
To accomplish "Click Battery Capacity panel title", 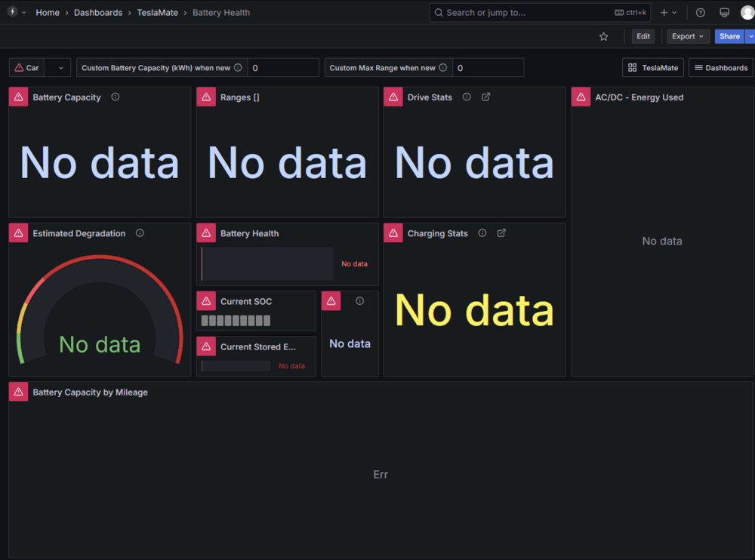I will pos(67,97).
